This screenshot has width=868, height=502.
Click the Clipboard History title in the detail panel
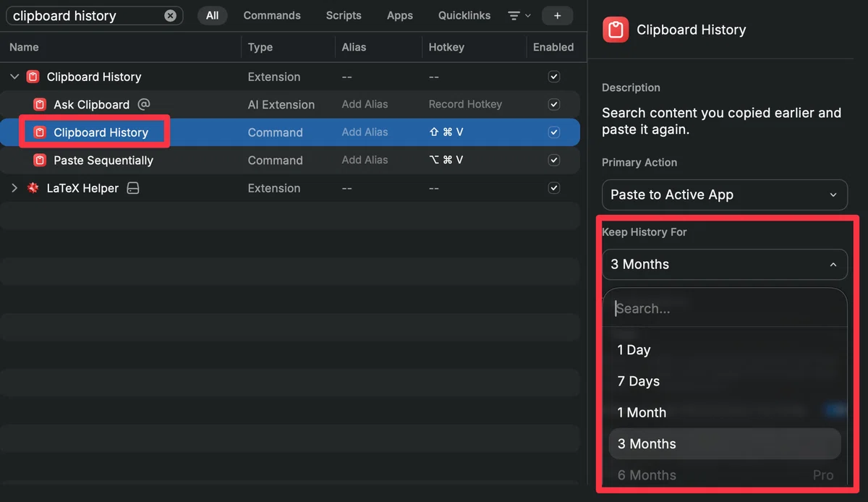click(x=691, y=30)
